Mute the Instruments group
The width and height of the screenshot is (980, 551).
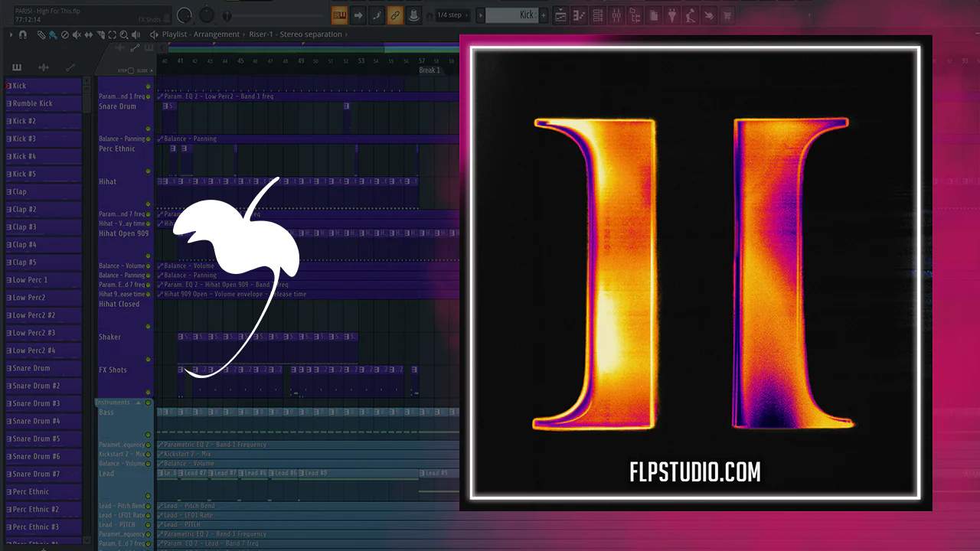148,403
